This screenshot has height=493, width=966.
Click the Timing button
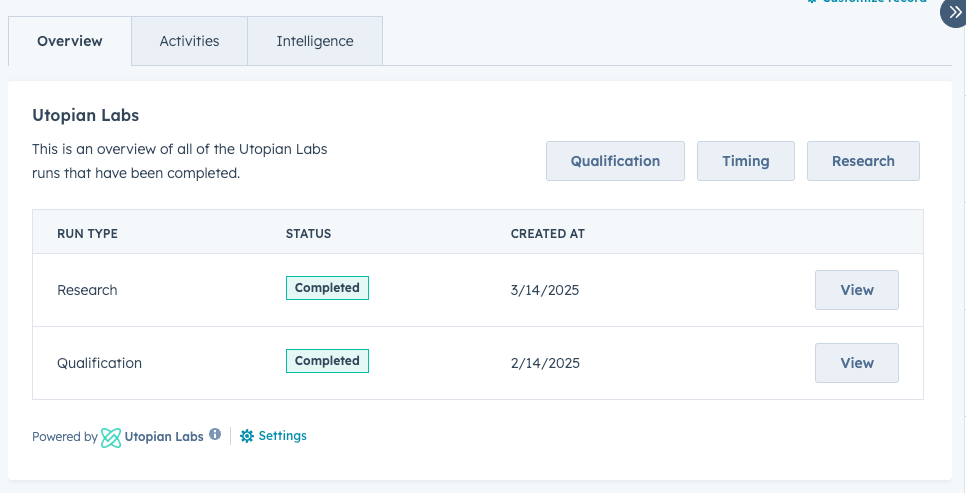(745, 161)
